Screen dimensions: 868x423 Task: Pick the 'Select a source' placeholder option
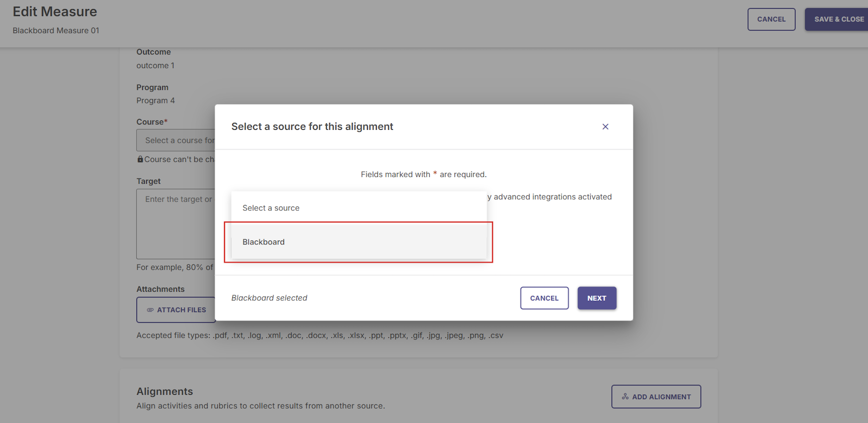point(359,208)
